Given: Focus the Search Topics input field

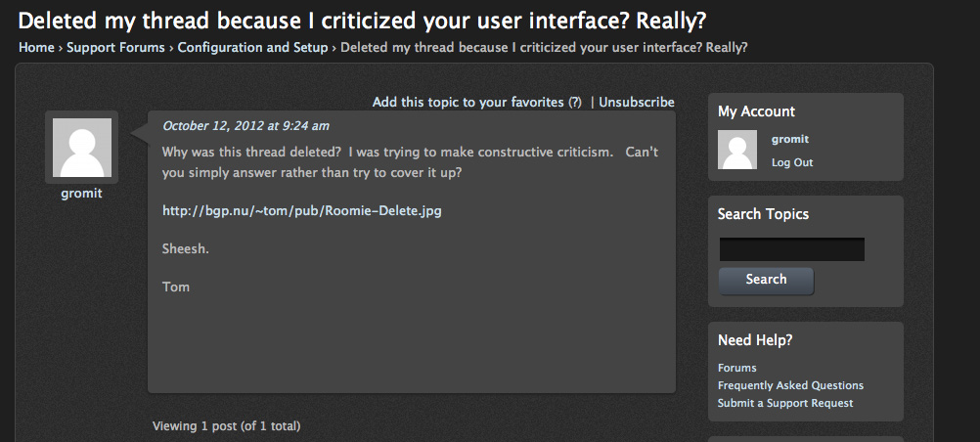Looking at the screenshot, I should 792,249.
